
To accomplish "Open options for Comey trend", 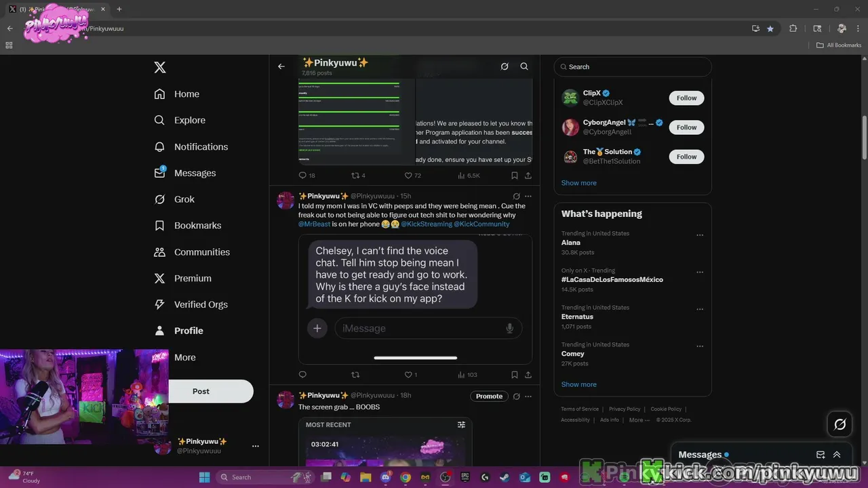I will pos(700,346).
